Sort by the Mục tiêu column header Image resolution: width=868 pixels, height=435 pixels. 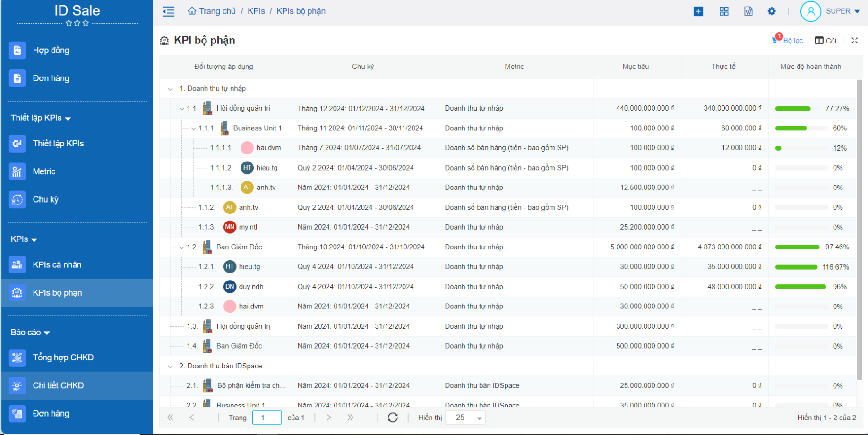[636, 67]
